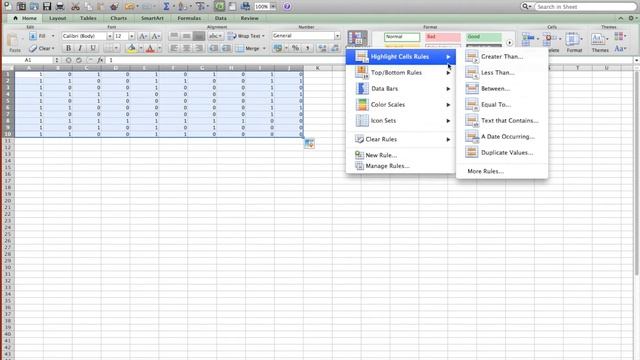Open the Icon Sets submenu
Viewport: 640px width, 360px height.
click(x=401, y=120)
